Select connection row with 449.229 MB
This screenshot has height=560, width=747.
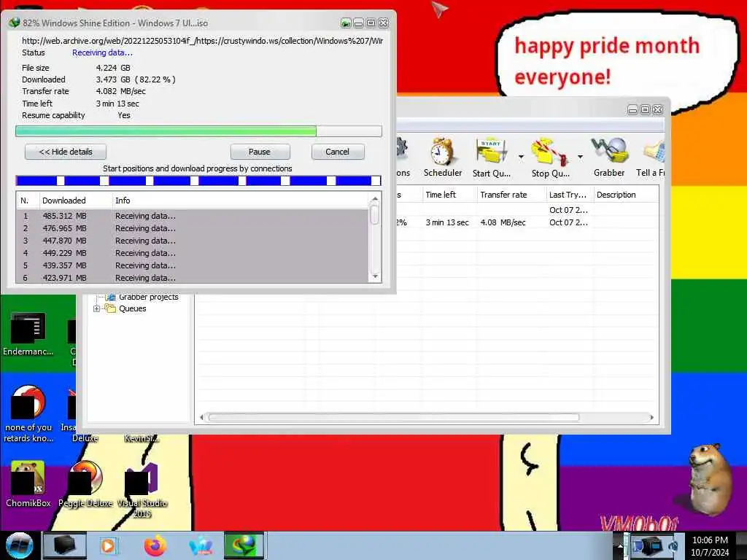(193, 253)
